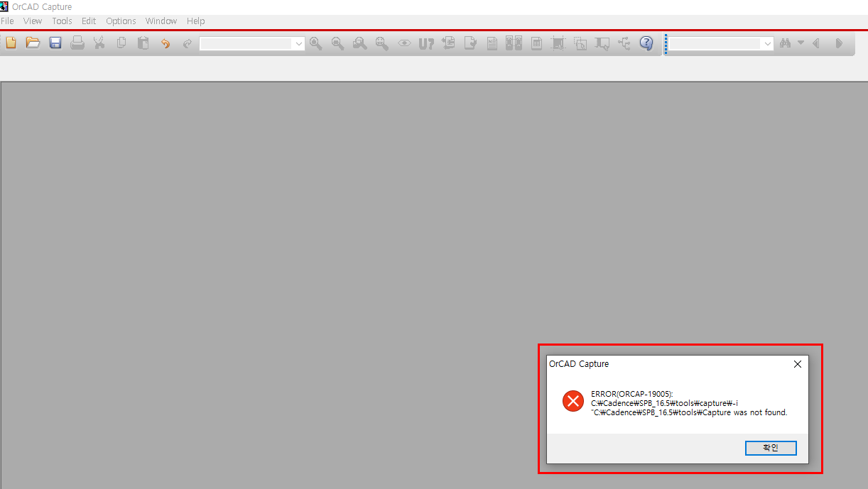Open the Edit menu
This screenshot has width=868, height=489.
(x=89, y=21)
